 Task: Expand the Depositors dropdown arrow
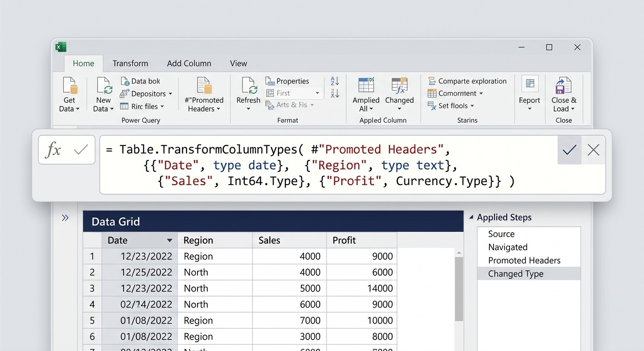[170, 94]
